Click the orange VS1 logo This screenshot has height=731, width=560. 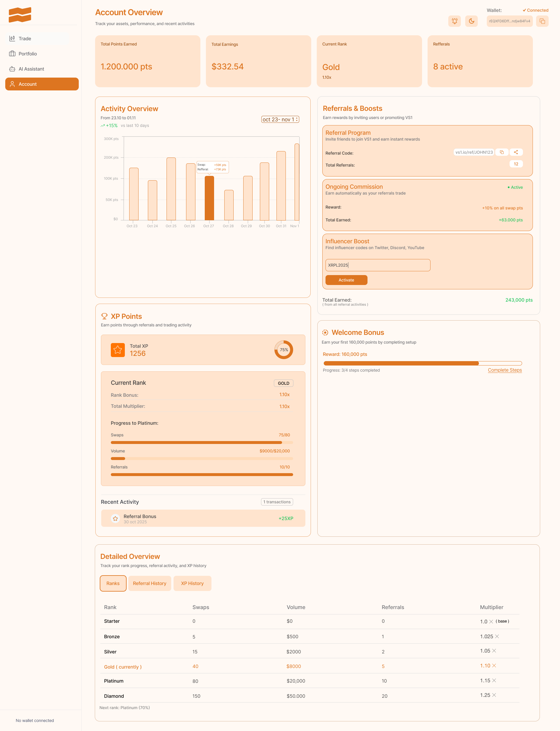click(x=20, y=15)
